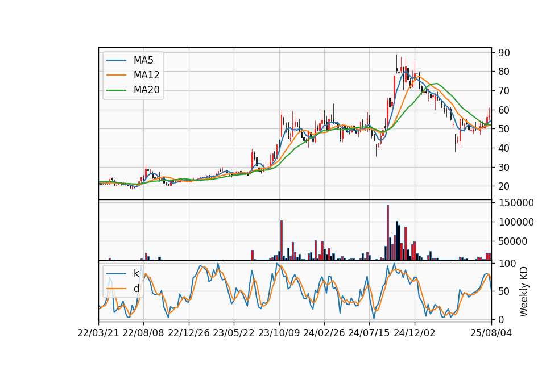This screenshot has height=392, width=546.
Task: Click the price axis value 80
Action: point(504,72)
